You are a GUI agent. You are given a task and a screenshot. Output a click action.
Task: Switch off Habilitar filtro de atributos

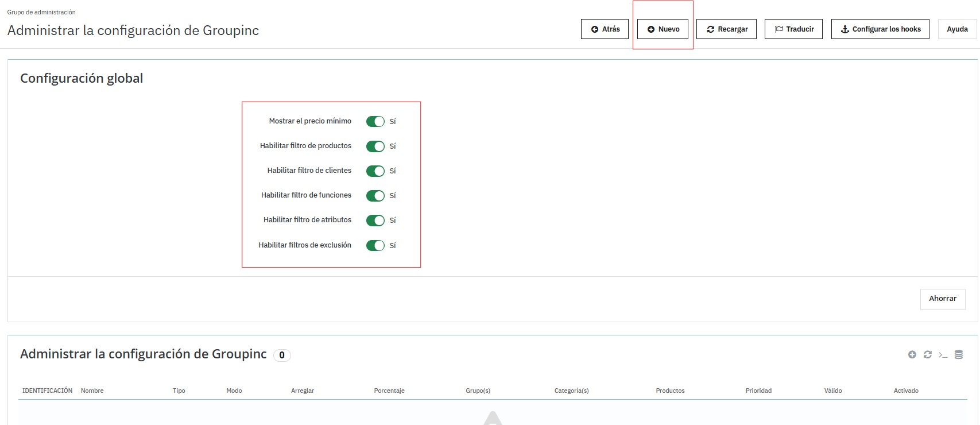coord(375,221)
